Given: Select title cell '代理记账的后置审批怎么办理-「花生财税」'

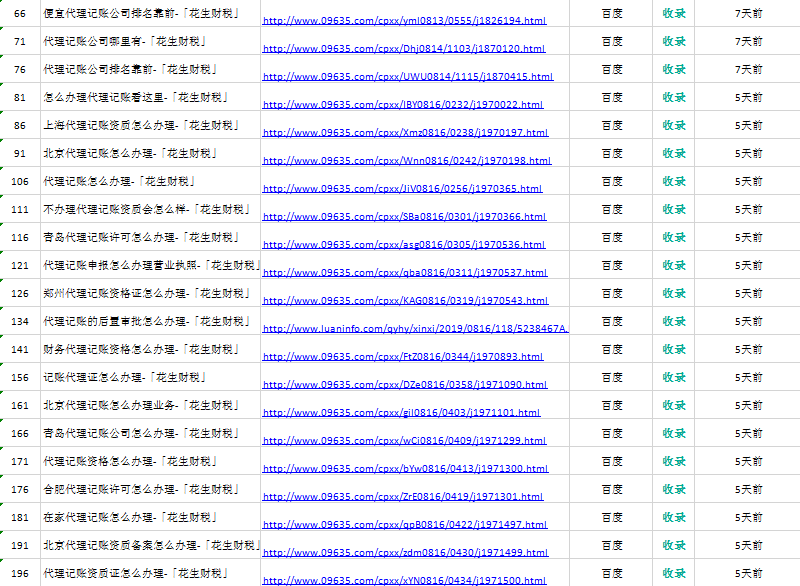Looking at the screenshot, I should point(151,321).
